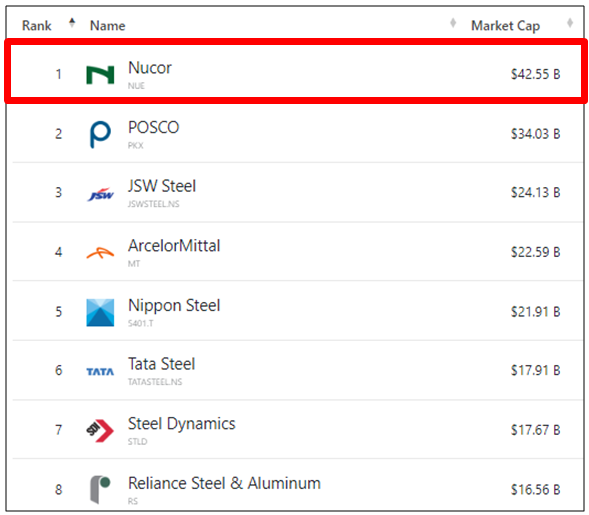
Task: Open the Steel Dynamics company link
Action: click(x=182, y=424)
